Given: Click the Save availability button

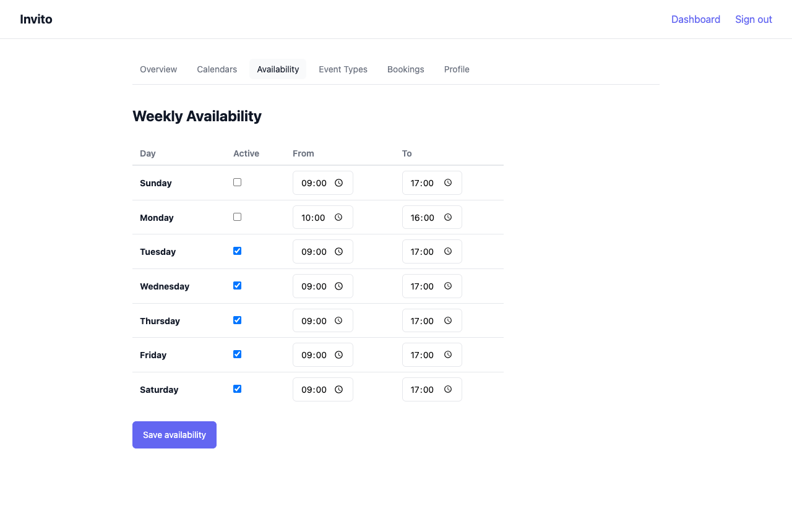Looking at the screenshot, I should coord(174,435).
